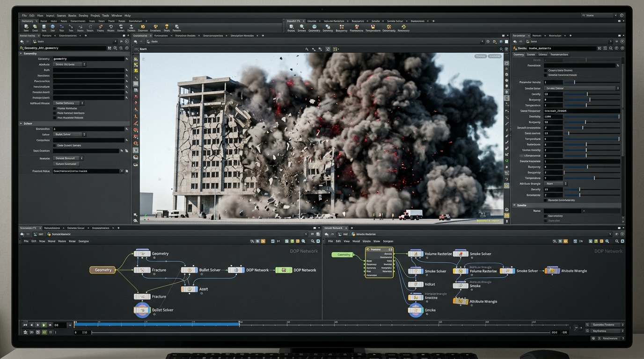Open the Fracture Name field dropdown arrow
644x359 pixels.
pos(122,171)
